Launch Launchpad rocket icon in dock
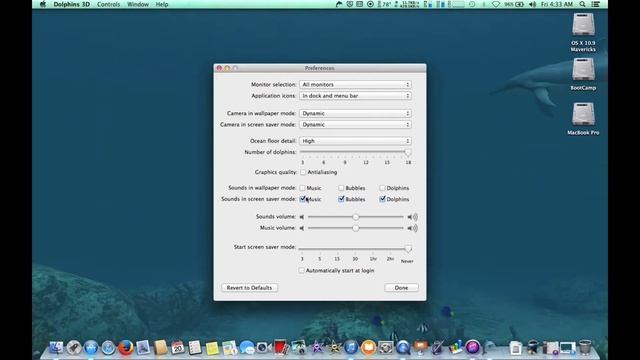The image size is (640, 360). coord(73,347)
